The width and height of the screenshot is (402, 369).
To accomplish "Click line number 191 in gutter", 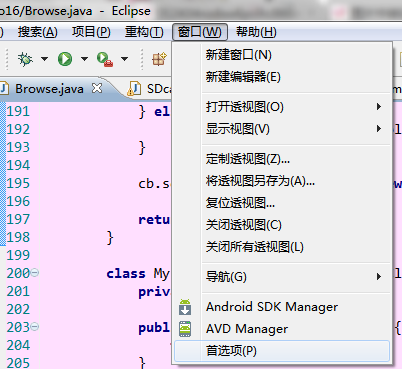I will tap(18, 111).
